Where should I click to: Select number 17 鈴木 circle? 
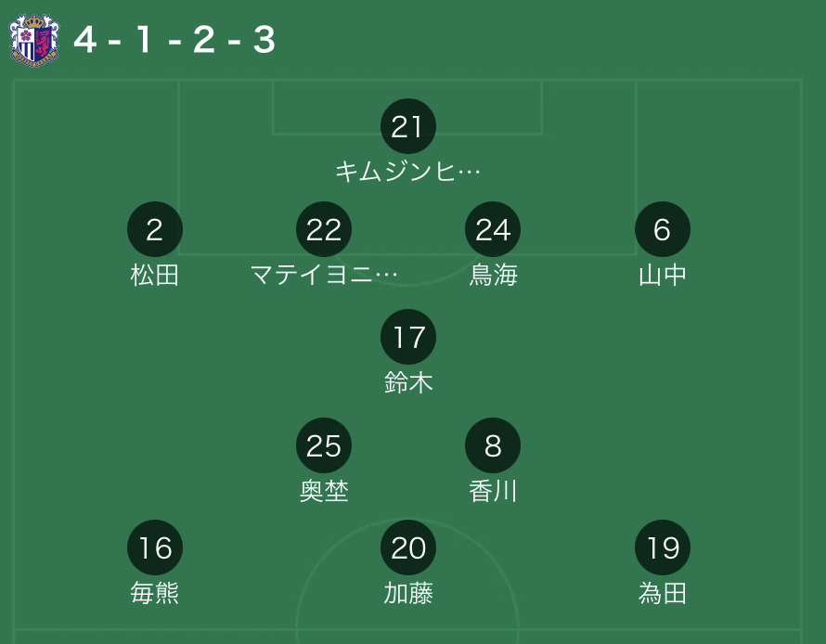point(408,337)
